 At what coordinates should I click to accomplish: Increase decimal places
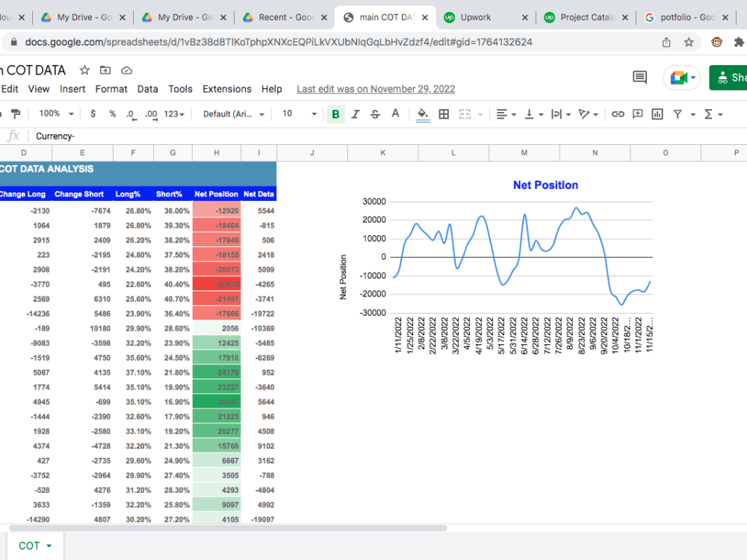coord(151,114)
